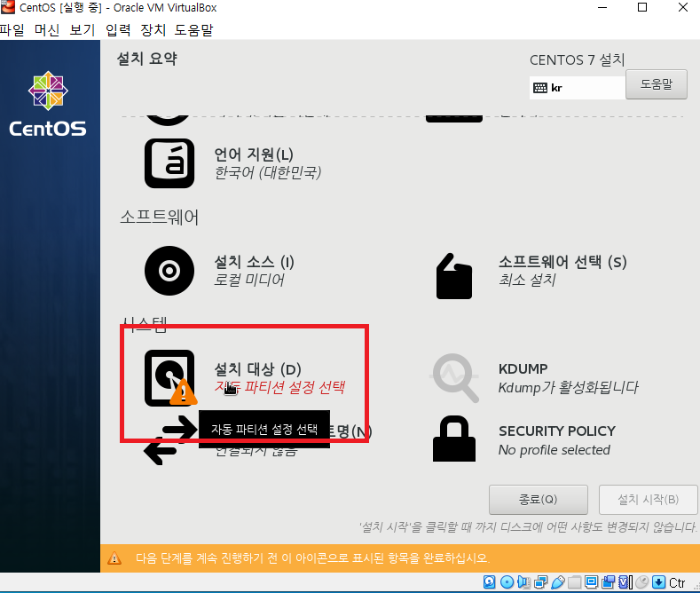Click the 로컬 미디어 source value
700x593 pixels.
click(249, 280)
